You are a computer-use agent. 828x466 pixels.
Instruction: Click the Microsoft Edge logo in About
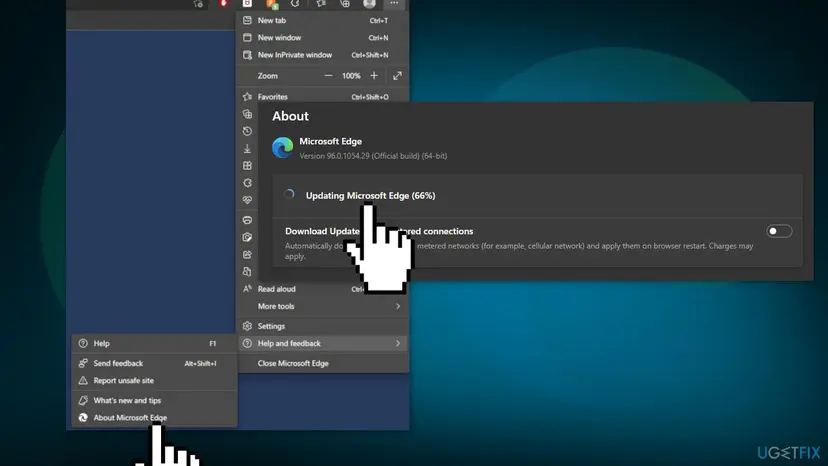coord(283,147)
